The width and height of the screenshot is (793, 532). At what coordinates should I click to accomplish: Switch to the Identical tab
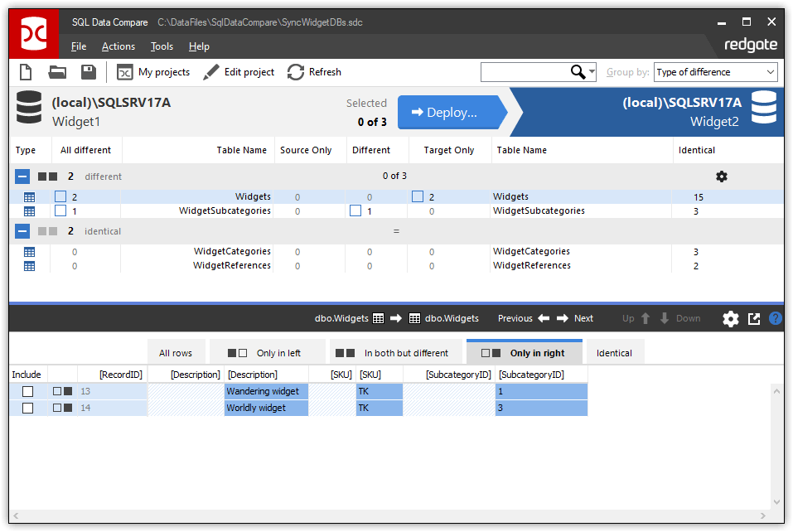click(x=615, y=353)
